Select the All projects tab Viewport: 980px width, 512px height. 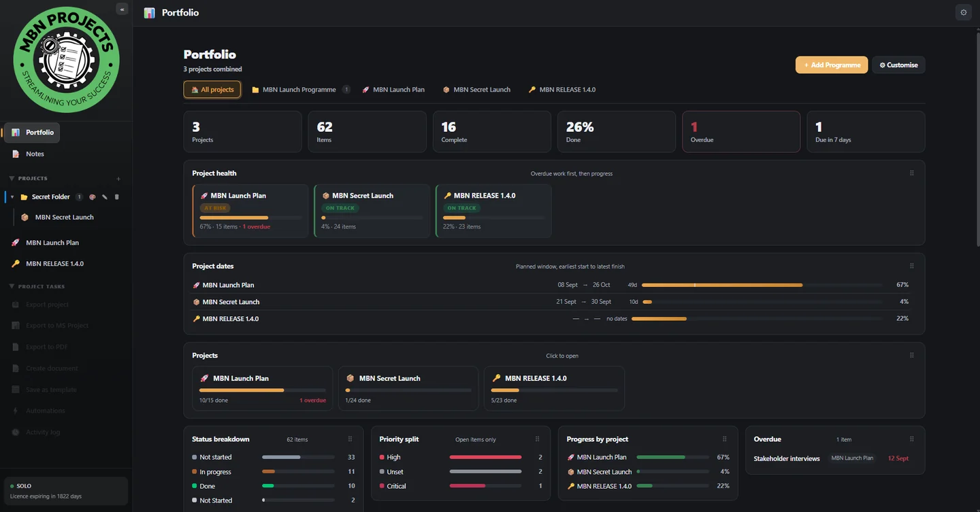[212, 90]
